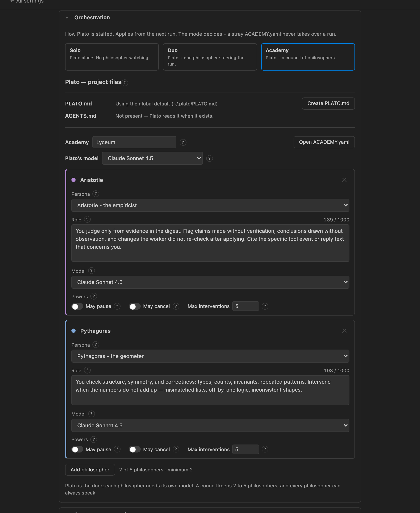Click May cancel help icon for Pythagoras

[x=176, y=449]
